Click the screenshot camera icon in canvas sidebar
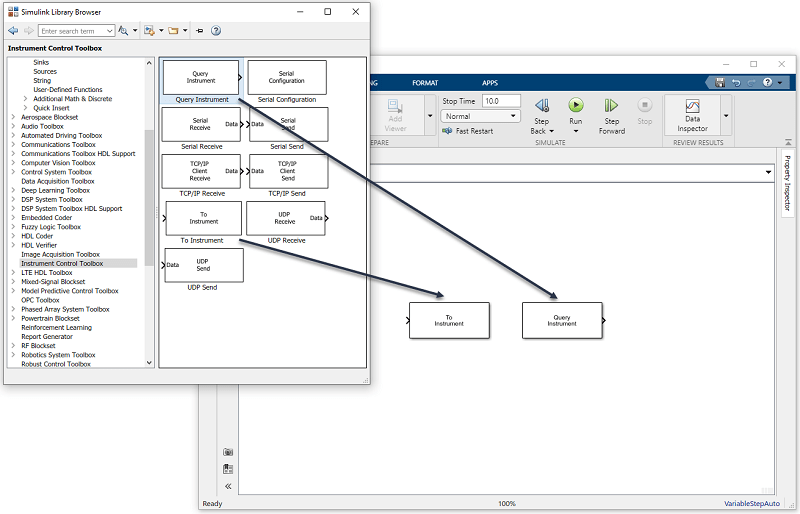Image resolution: width=800 pixels, height=514 pixels. [228, 452]
